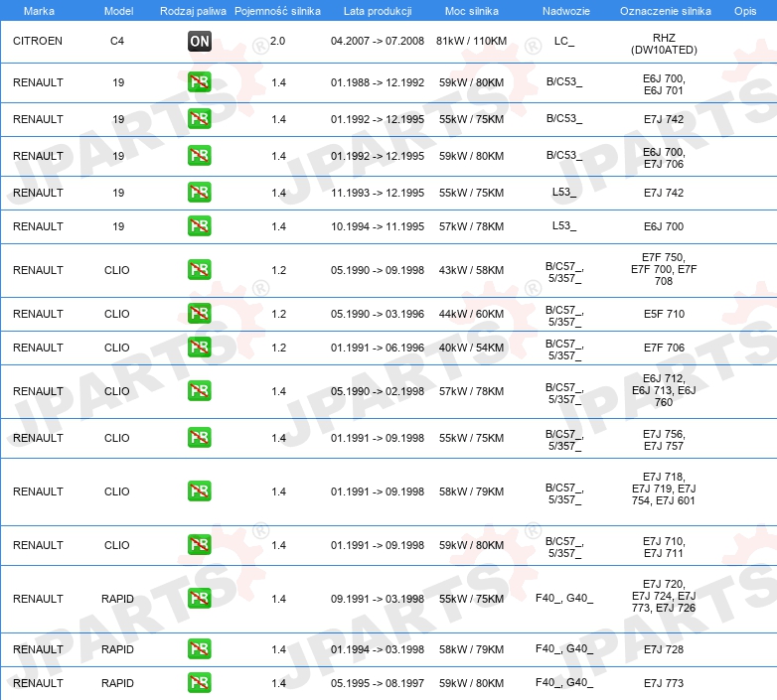Click the ON diesel icon for Citroen C4
Image resolution: width=777 pixels, height=700 pixels.
[200, 41]
